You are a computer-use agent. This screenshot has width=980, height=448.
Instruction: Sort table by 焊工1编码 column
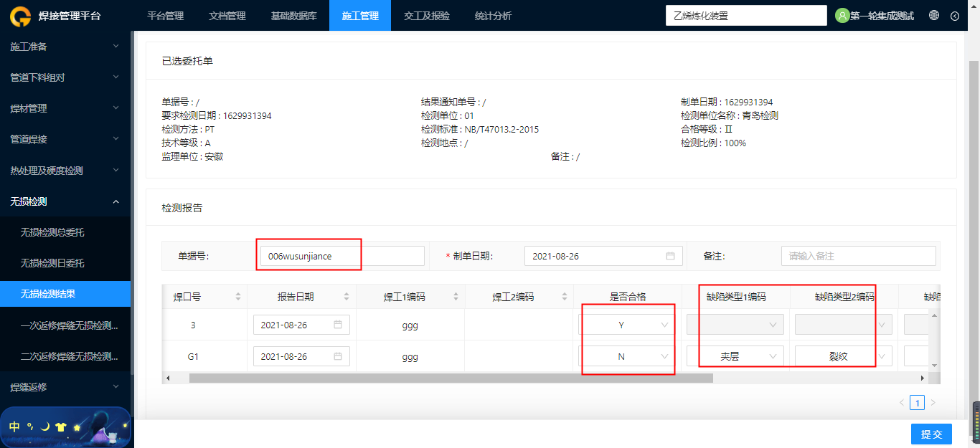[x=456, y=297]
